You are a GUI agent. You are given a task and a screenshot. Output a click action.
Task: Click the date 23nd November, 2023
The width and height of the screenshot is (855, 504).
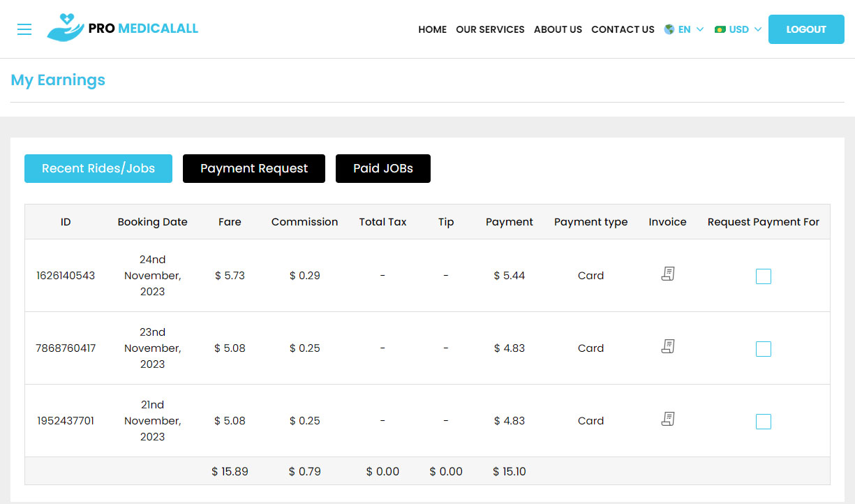[x=152, y=348]
